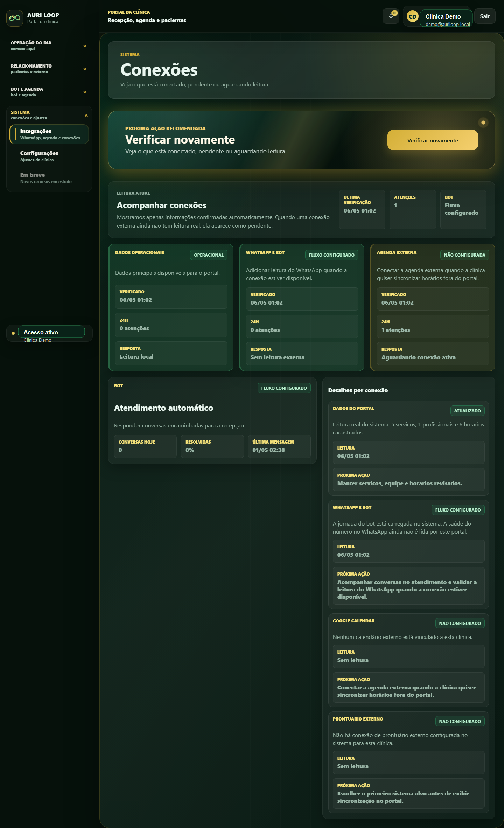
Task: Click the 1 atenções value in Agenda externa
Action: (395, 330)
